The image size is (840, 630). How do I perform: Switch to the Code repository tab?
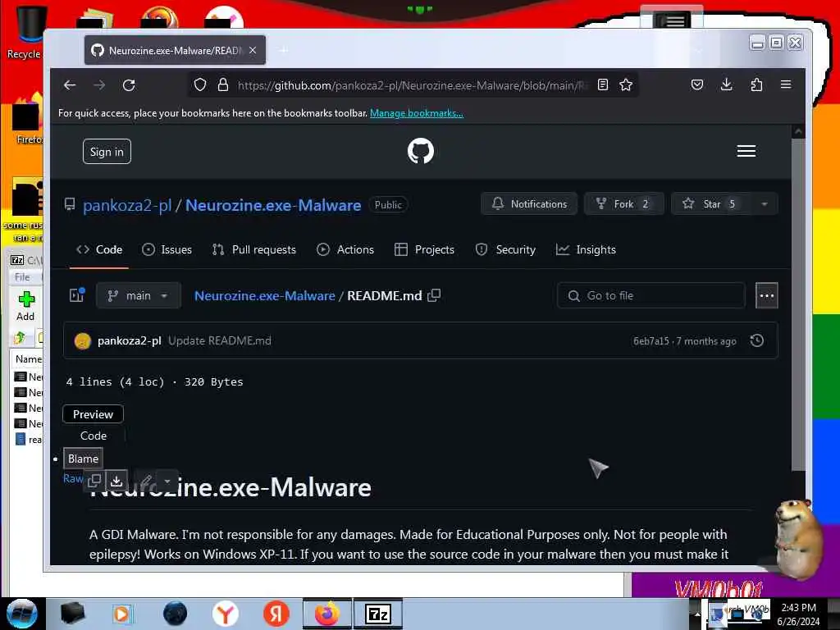coord(99,249)
